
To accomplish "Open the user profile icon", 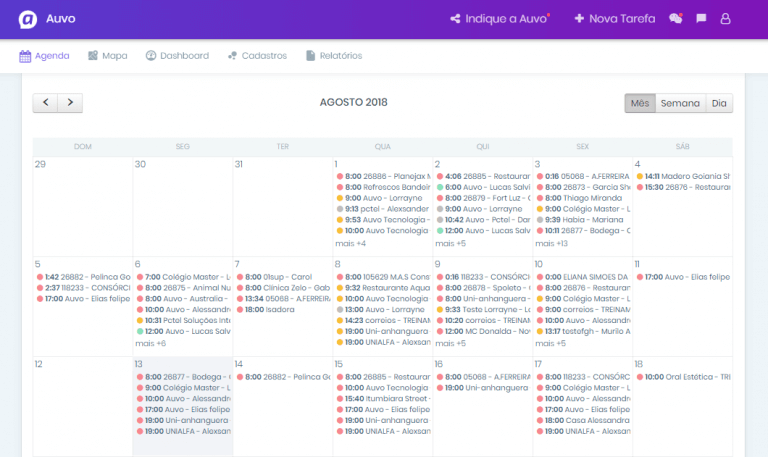I will [725, 19].
